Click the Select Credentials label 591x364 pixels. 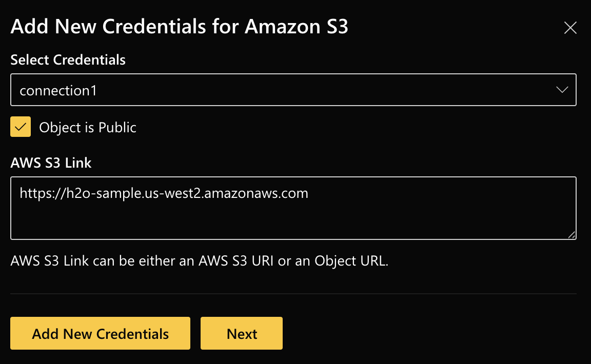(x=67, y=60)
